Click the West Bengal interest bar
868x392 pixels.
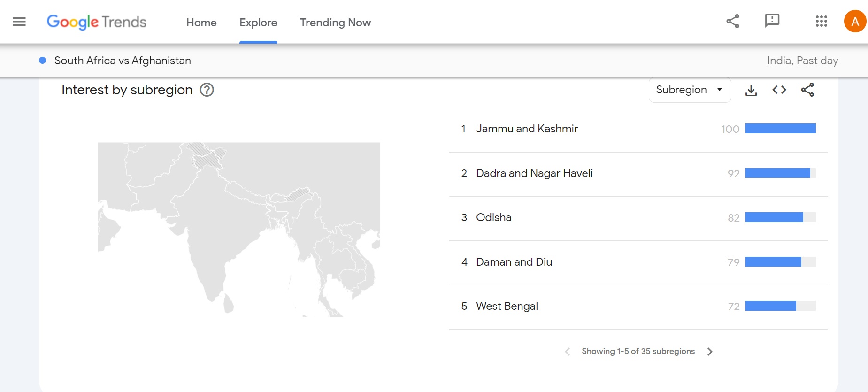780,306
